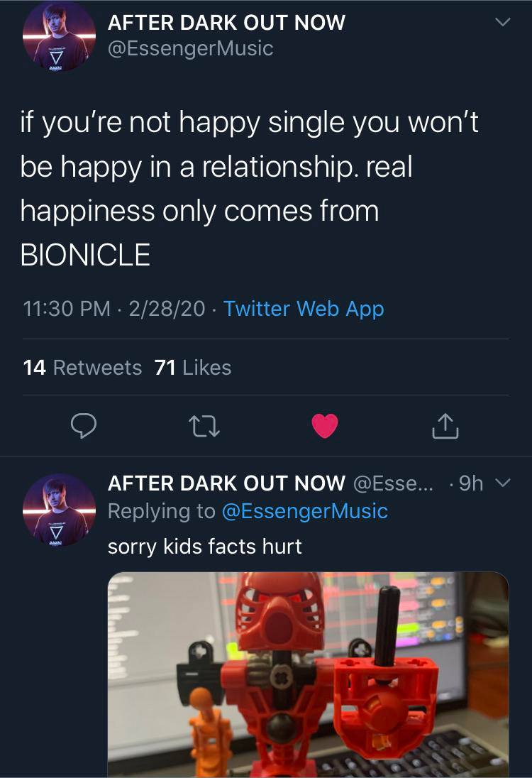Toggle retweet status with the retweet arrows
532x778 pixels.
tap(204, 426)
